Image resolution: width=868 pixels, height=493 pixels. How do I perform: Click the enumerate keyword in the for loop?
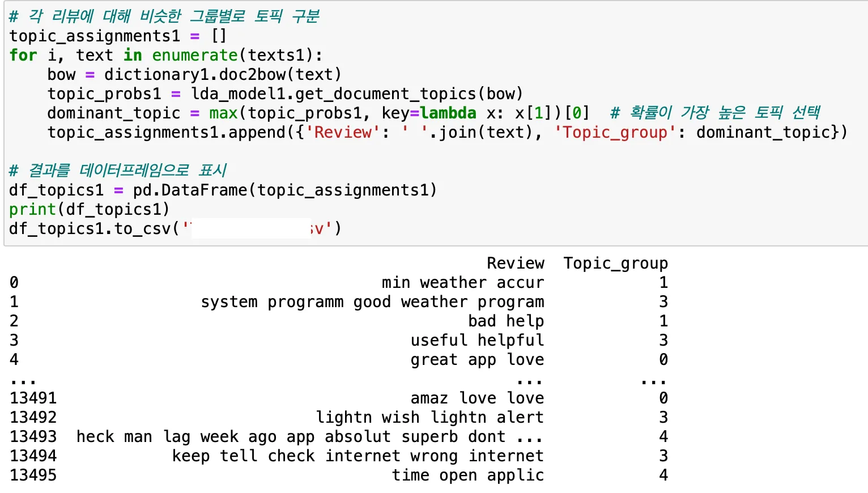point(195,56)
